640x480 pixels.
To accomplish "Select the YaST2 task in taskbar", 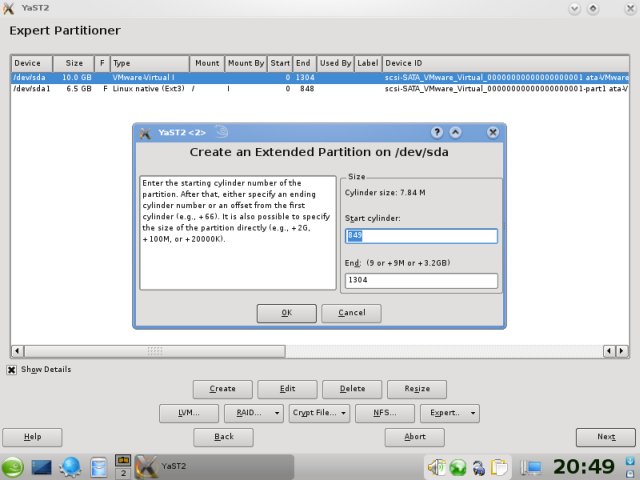I will (214, 466).
